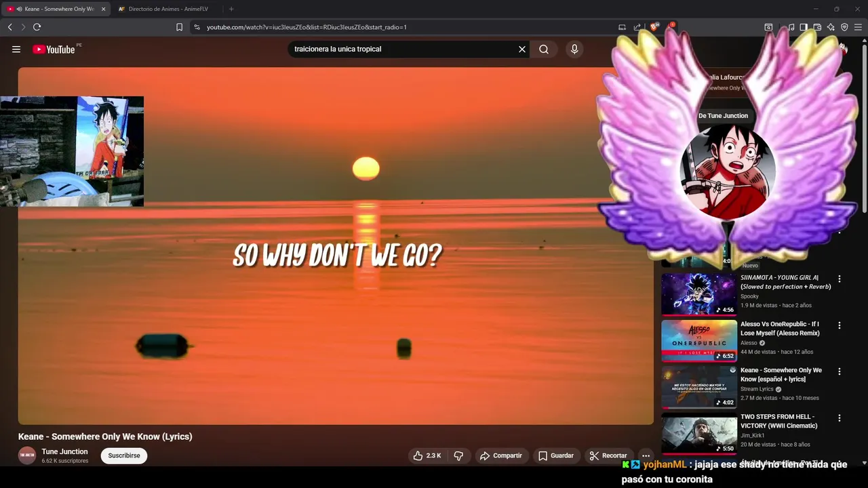Screen dimensions: 868x488
Task: Open Leo AI sparkle icon
Action: (831, 27)
